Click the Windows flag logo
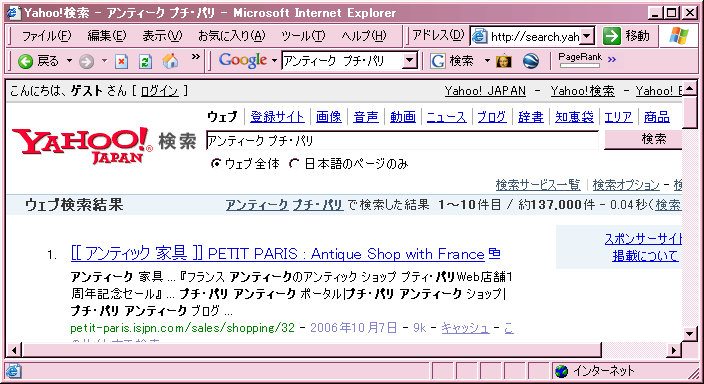The width and height of the screenshot is (704, 384). coord(678,35)
